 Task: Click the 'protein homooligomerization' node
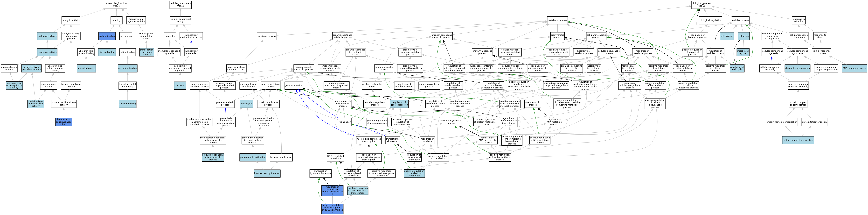pos(782,122)
